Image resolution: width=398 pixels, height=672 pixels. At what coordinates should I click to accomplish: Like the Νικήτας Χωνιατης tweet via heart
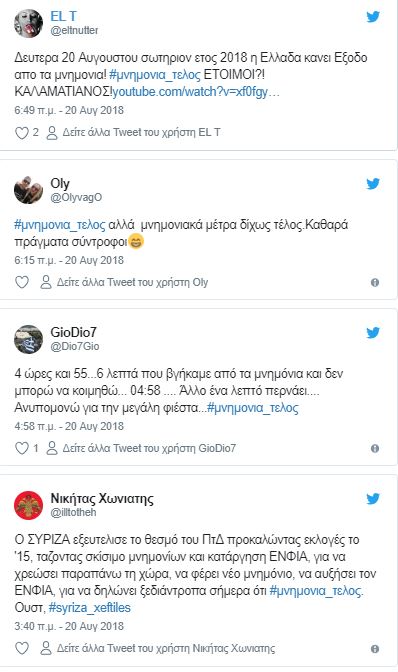point(22,648)
